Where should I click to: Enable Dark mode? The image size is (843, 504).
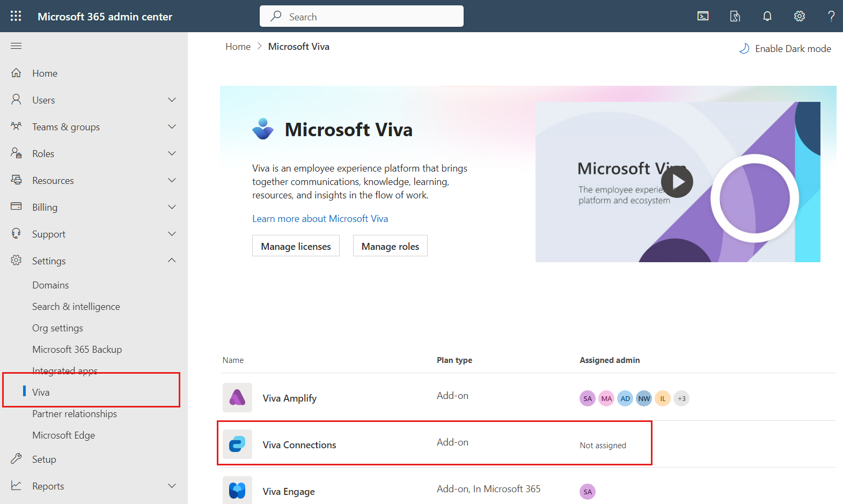click(785, 49)
